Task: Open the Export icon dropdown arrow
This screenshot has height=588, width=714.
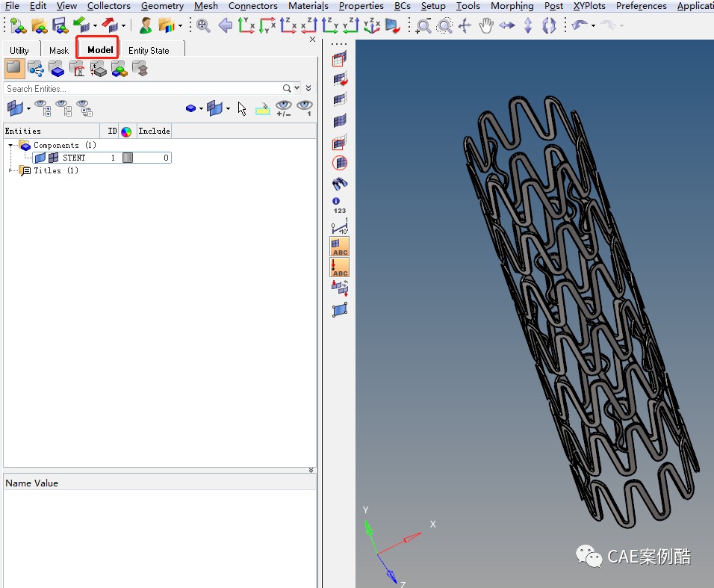Action: 124,25
